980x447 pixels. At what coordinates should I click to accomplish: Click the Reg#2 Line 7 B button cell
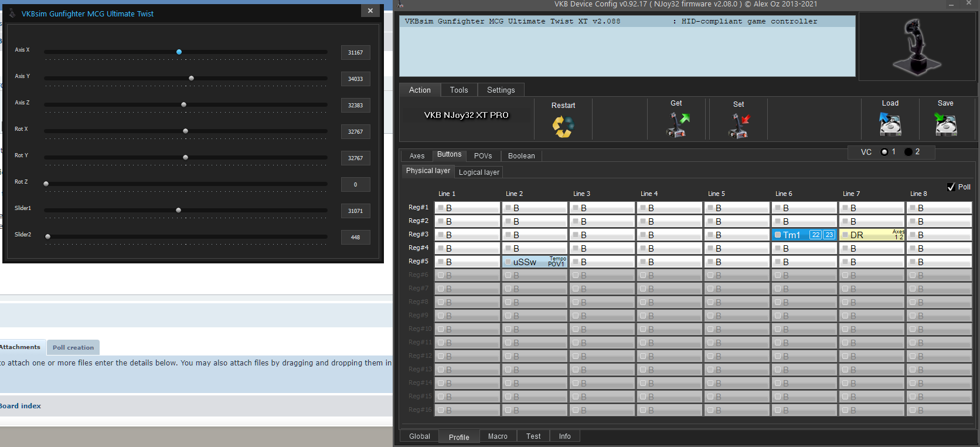click(872, 221)
